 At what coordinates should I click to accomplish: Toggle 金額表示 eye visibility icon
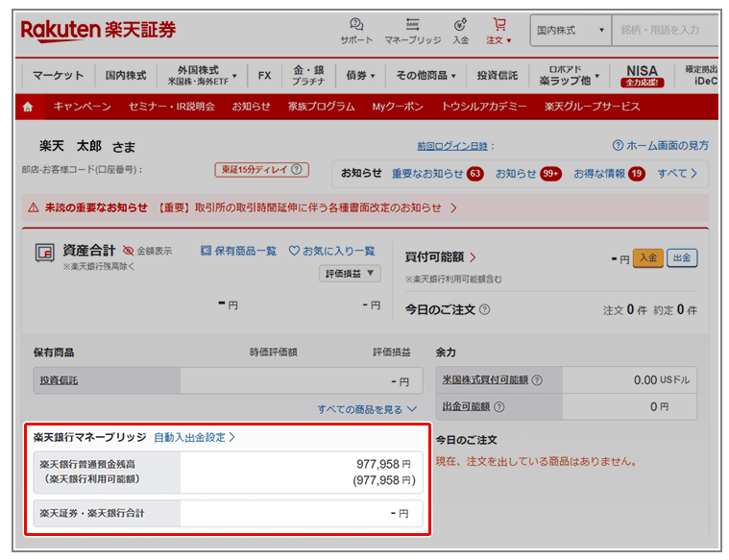pos(129,251)
